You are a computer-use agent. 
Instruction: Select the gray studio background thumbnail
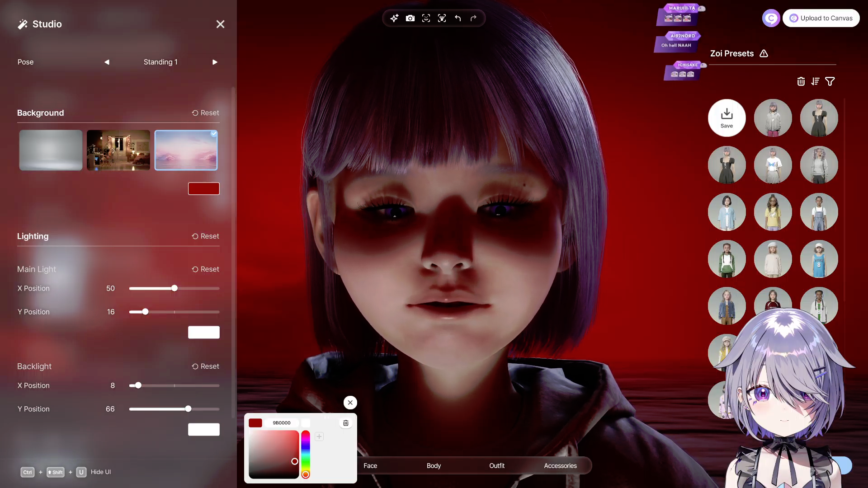pos(51,150)
